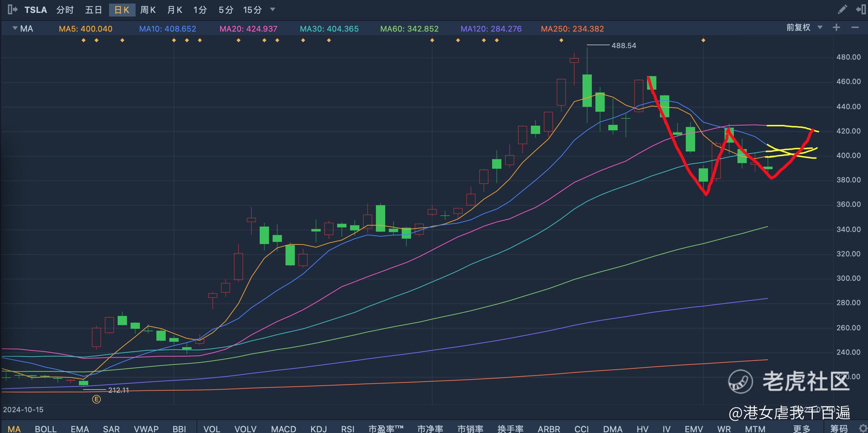Viewport: 868px width, 433px height.
Task: Enable the BOLL overlay indicator
Action: coord(46,429)
